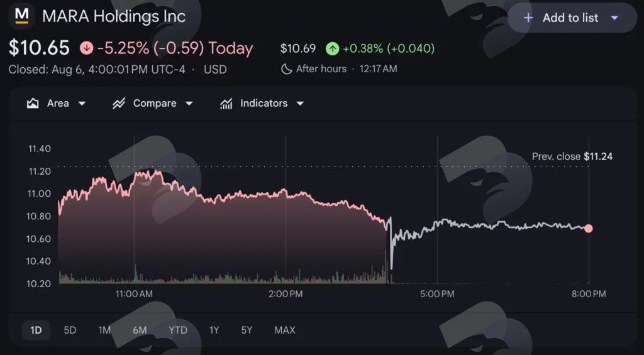Click the green up-arrow after hours icon

[x=332, y=49]
